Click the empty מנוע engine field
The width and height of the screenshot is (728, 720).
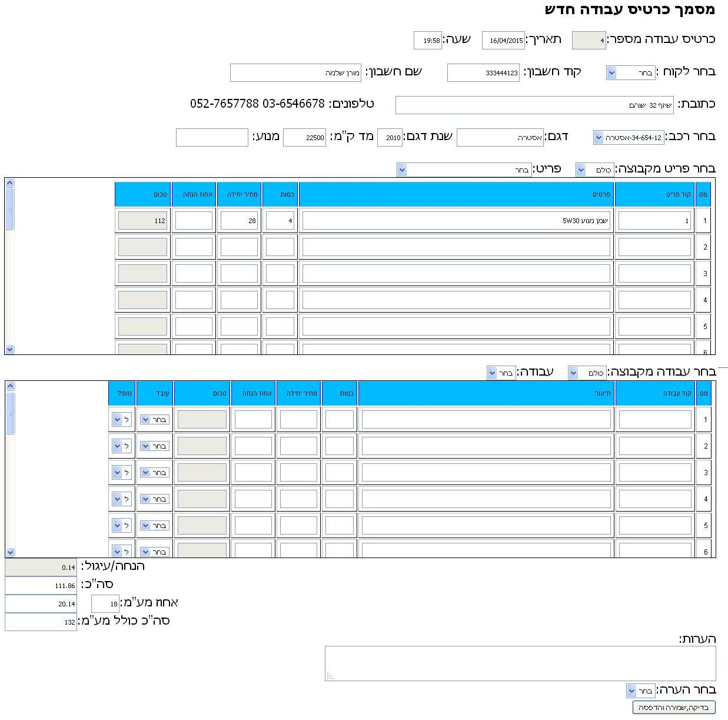(212, 138)
